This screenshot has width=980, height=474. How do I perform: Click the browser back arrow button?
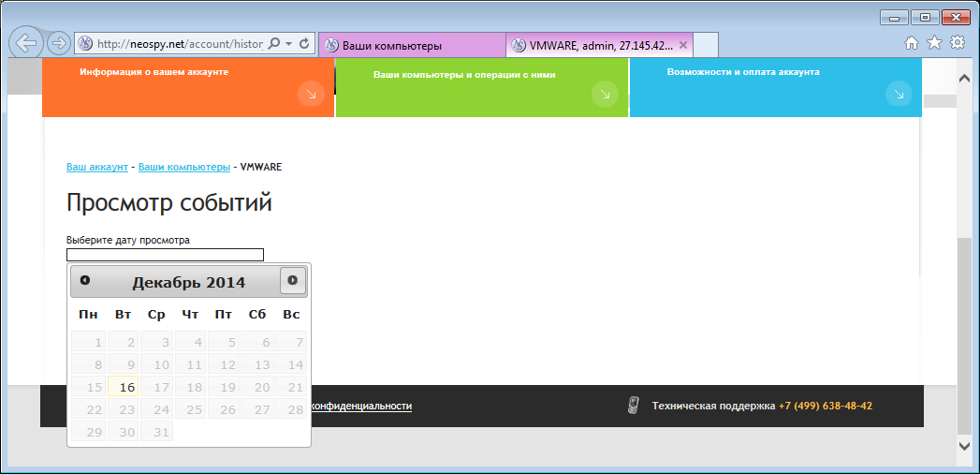point(26,43)
